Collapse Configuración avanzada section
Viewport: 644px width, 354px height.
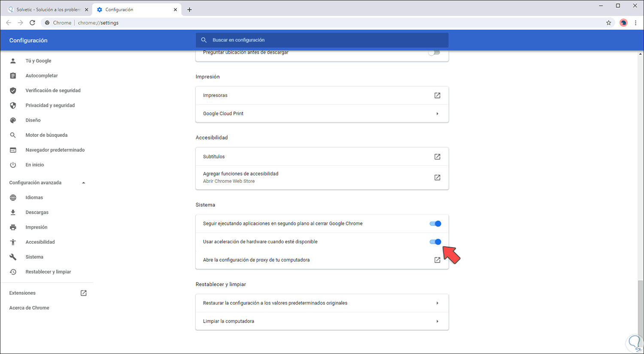(x=84, y=183)
